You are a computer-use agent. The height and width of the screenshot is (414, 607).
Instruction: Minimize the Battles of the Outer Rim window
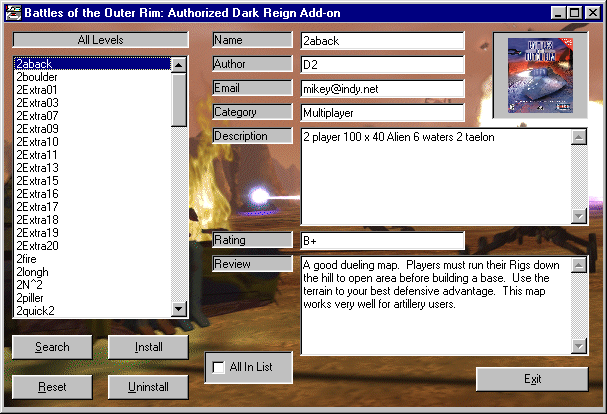tap(558, 13)
